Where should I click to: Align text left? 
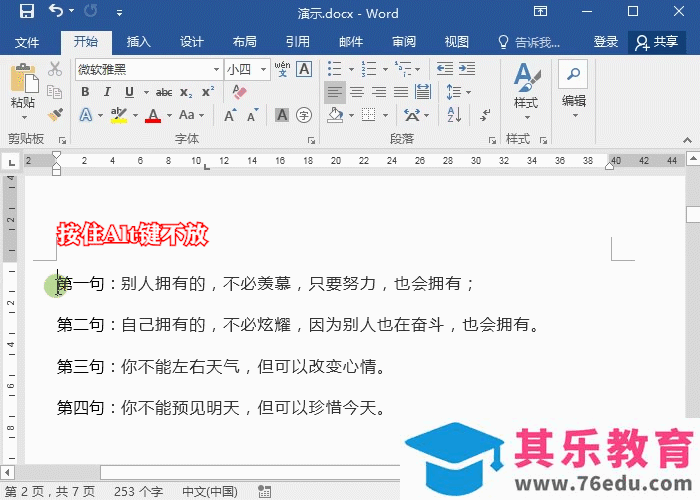coord(335,92)
